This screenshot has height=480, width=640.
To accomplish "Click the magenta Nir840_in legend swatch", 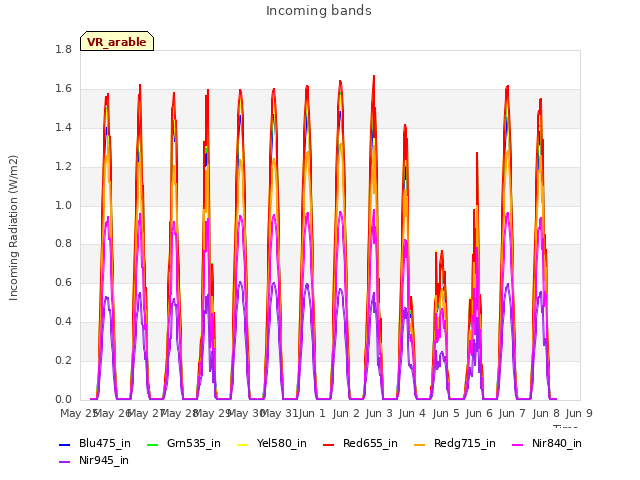I will click(x=518, y=444).
